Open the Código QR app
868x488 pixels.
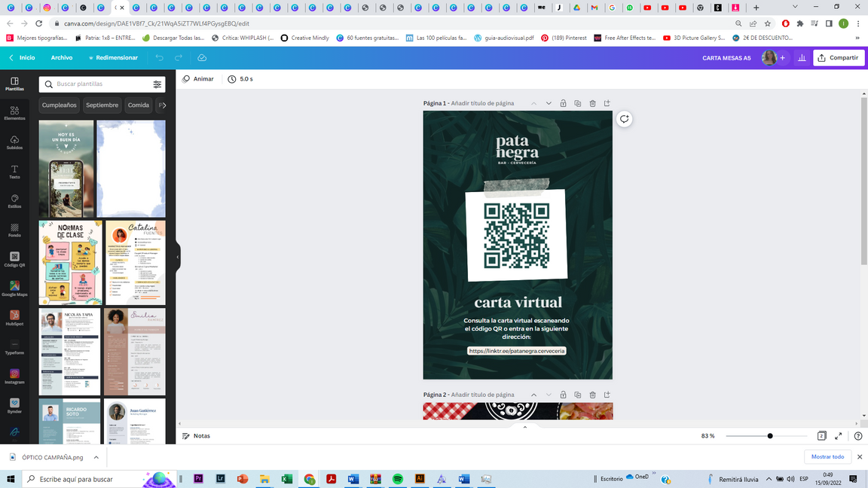point(14,260)
